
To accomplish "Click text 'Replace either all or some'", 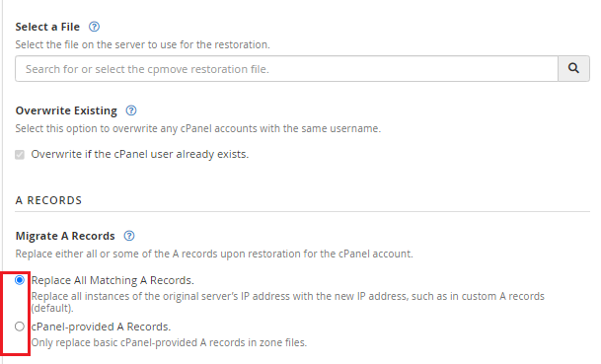I will (x=214, y=254).
